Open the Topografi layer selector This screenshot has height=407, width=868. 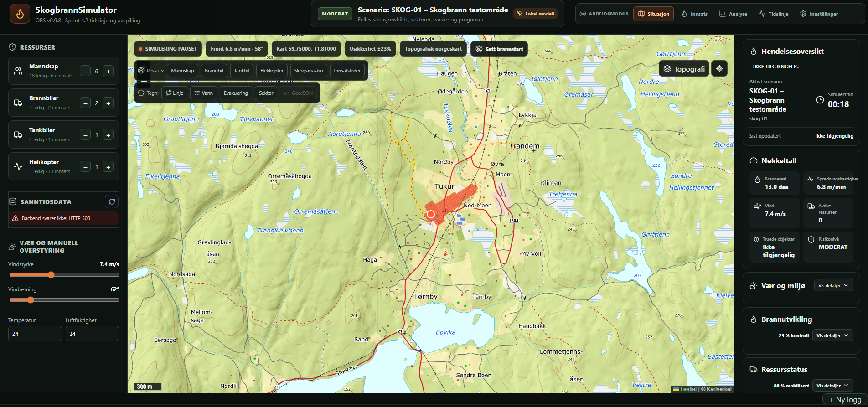click(684, 69)
